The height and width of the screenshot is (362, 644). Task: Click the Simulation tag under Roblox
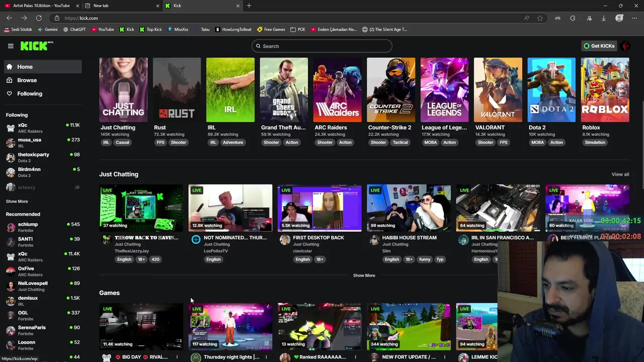point(595,142)
